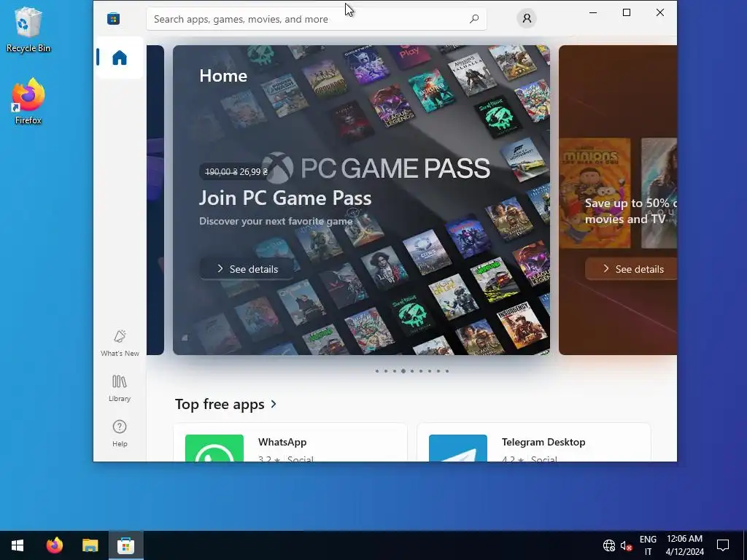747x560 pixels.
Task: Select the fifth carousel page dot
Action: coord(412,371)
